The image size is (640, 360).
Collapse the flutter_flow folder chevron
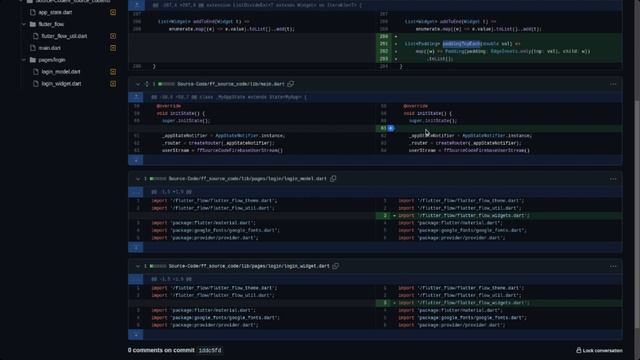(x=24, y=24)
